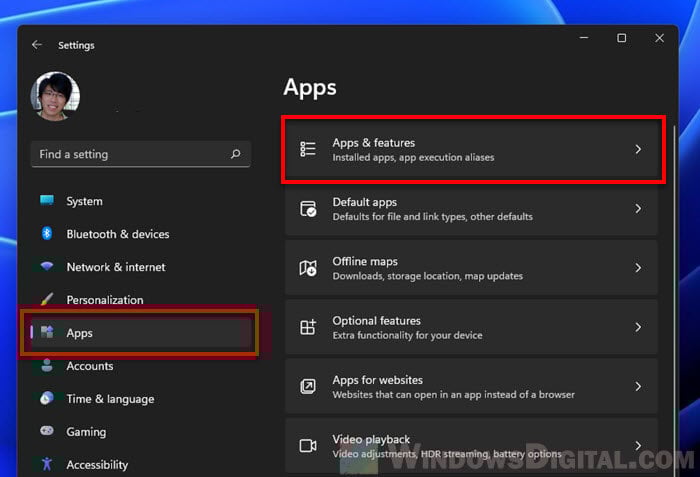Click the Gaming controller icon
This screenshot has width=700, height=477.
point(46,432)
